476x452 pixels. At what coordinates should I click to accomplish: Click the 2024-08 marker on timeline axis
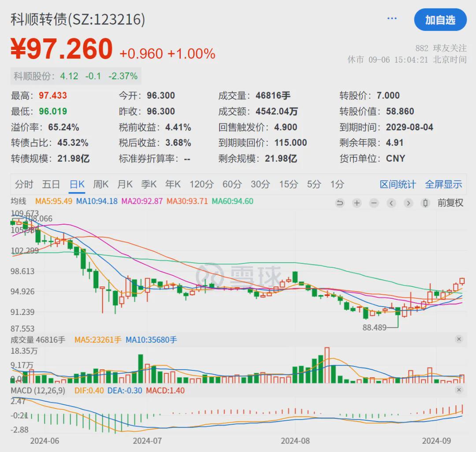[x=295, y=441]
